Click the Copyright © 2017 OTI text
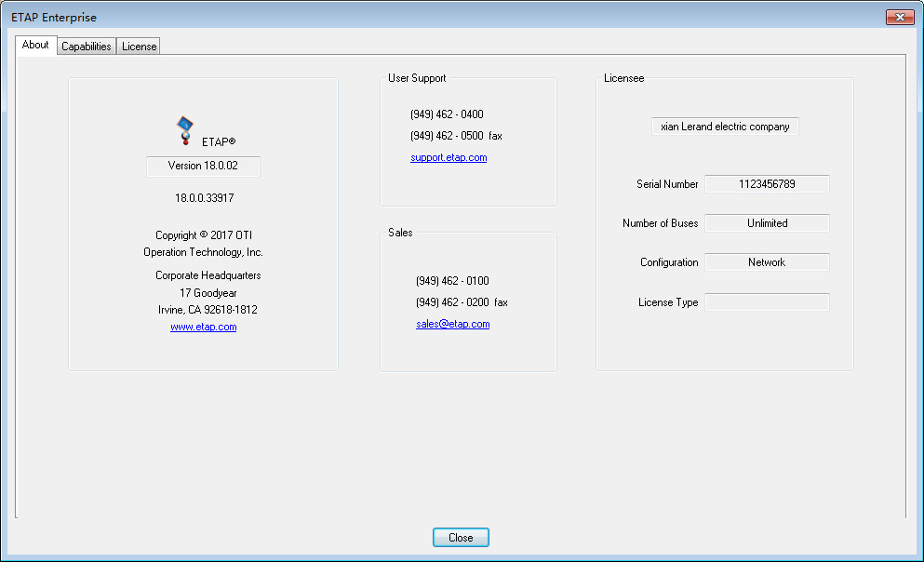The image size is (924, 562). pyautogui.click(x=203, y=235)
